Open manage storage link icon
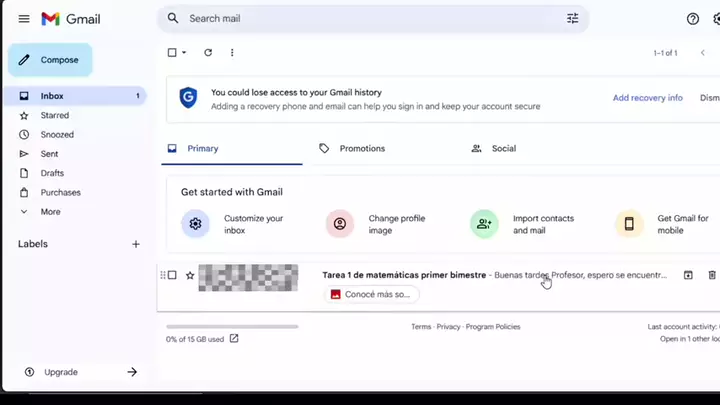 pos(234,339)
